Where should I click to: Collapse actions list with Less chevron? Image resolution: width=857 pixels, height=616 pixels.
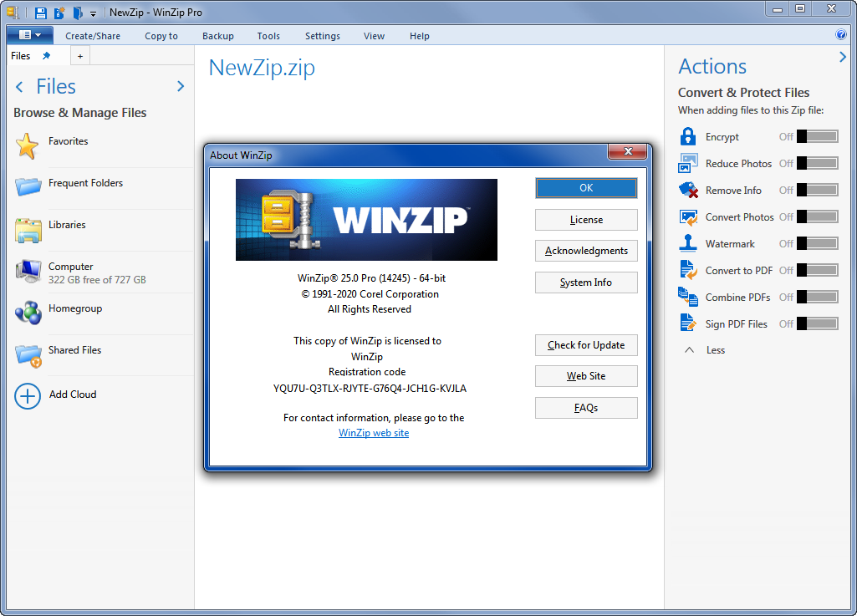pos(690,350)
